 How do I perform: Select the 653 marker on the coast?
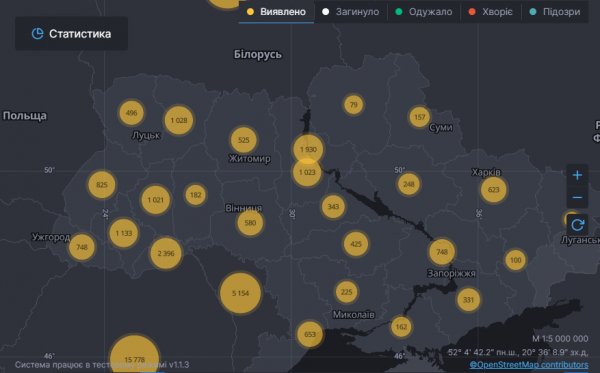coord(310,334)
